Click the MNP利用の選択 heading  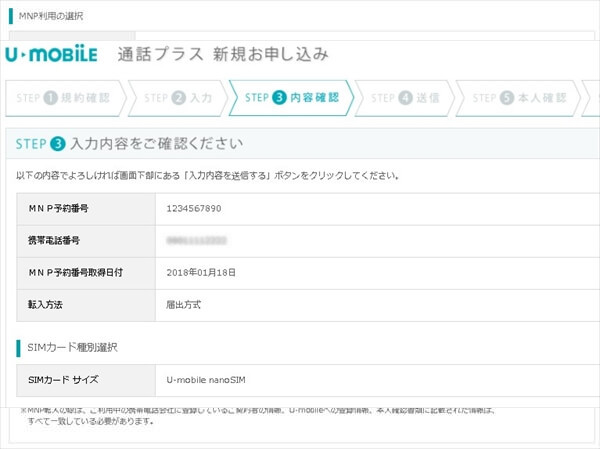click(51, 16)
